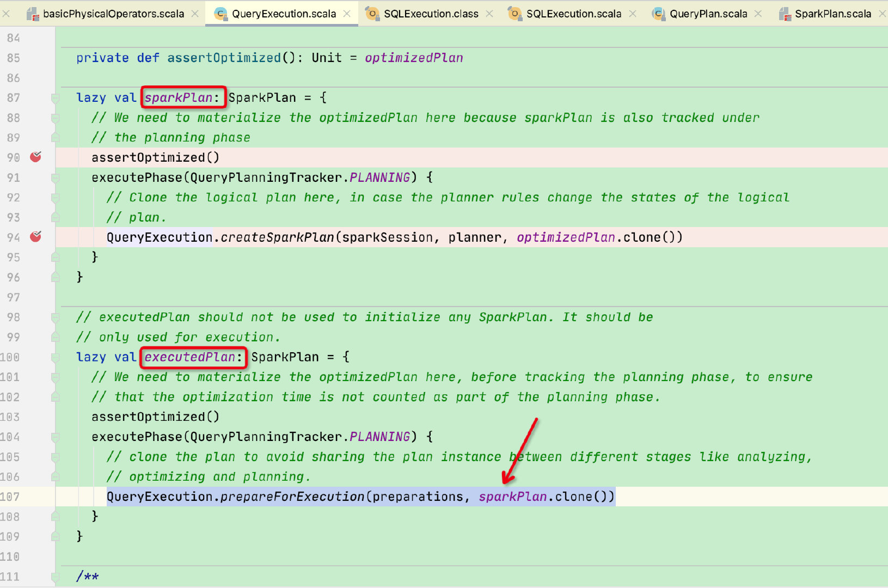Close the QueryPlan.scala tab
Image resolution: width=888 pixels, height=588 pixels.
[x=758, y=14]
